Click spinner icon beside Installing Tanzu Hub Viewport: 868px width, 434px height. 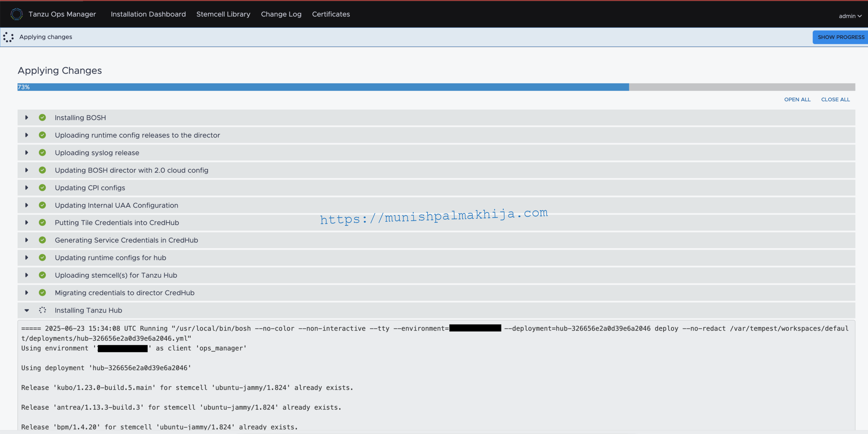[x=42, y=310]
